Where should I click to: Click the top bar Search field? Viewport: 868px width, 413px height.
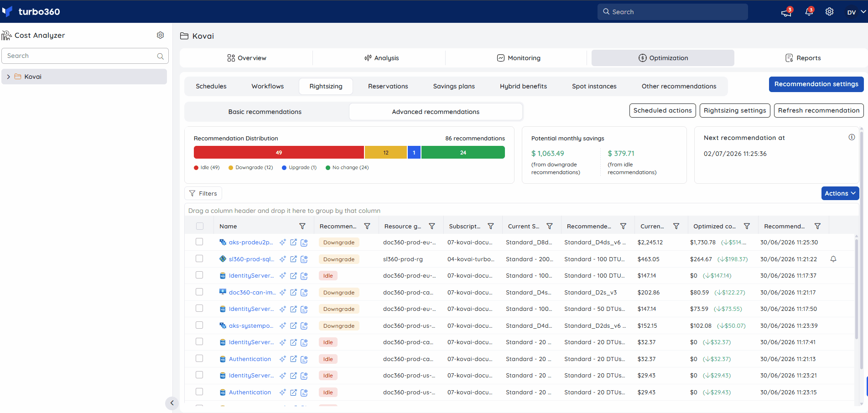[673, 12]
